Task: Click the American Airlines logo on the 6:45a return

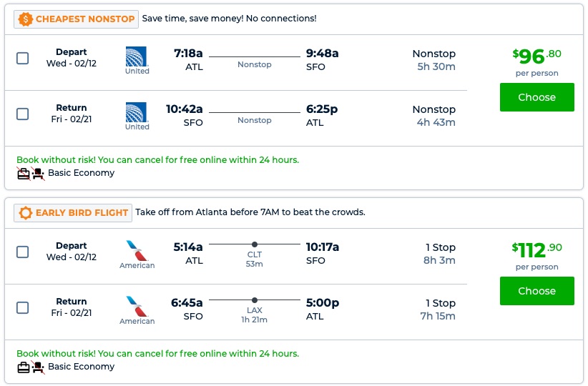Action: (137, 306)
